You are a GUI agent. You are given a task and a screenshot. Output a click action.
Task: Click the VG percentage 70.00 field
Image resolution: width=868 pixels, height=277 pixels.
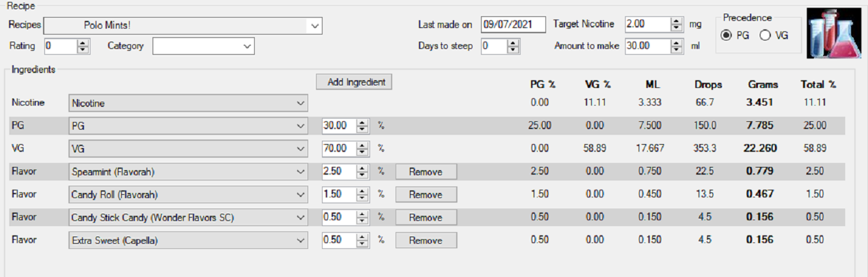click(346, 149)
